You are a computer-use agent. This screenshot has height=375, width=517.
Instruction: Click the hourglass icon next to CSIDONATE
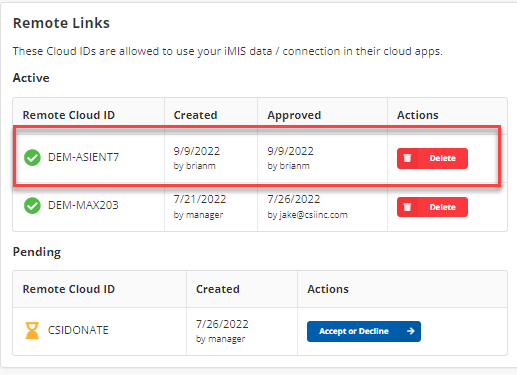coord(32,330)
